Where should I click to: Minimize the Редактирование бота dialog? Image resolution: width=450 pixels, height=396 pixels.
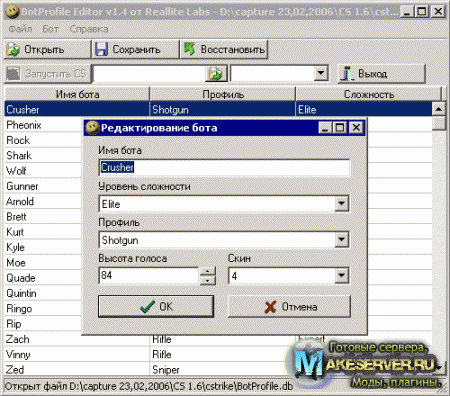point(325,128)
